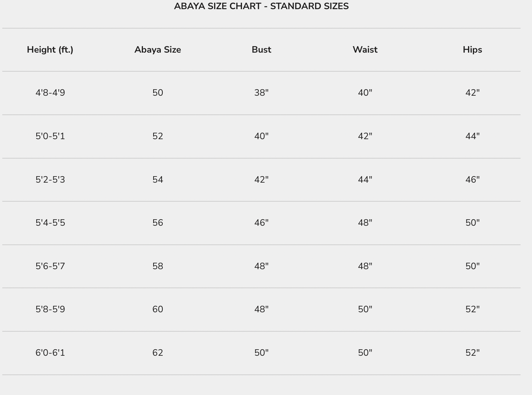
Task: Click the Abaya Size Chart title
Action: tap(261, 6)
